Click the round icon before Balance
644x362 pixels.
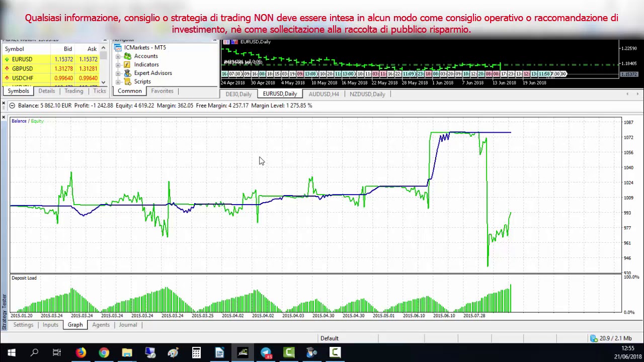click(x=12, y=106)
